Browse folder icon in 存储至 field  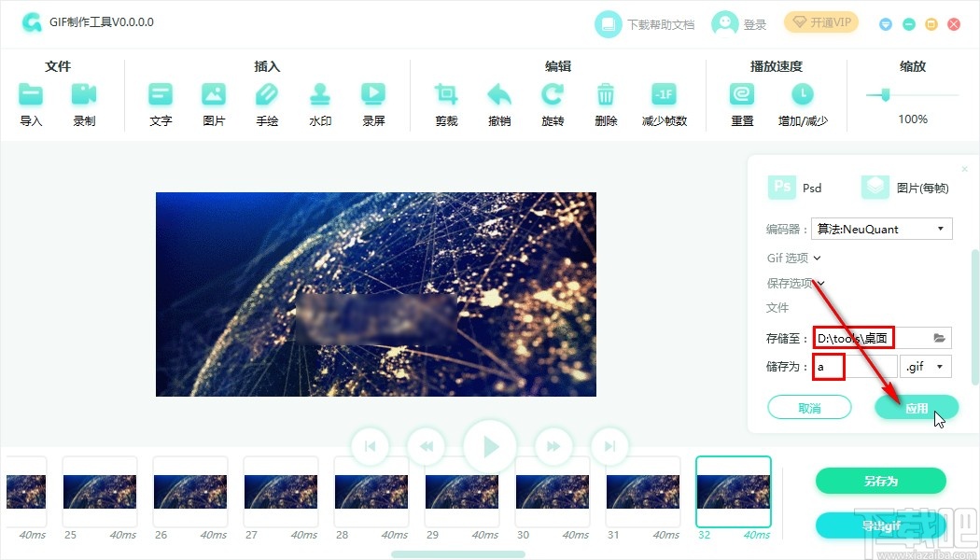pyautogui.click(x=939, y=338)
